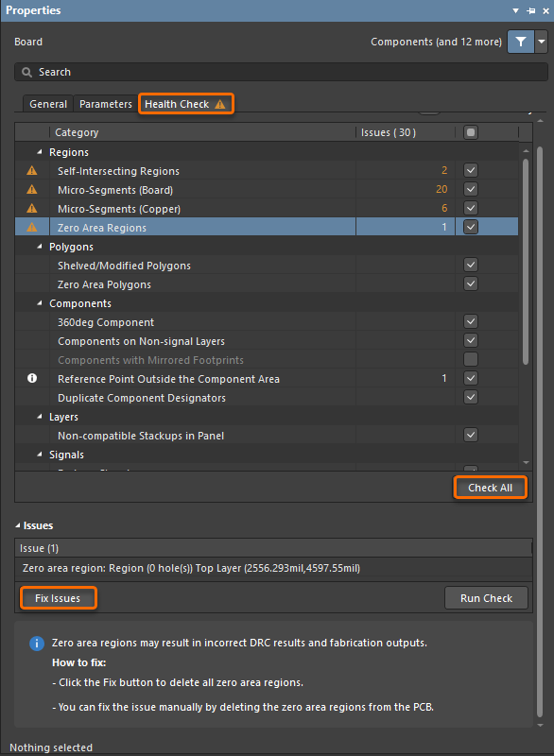
Task: Open the panel options triangle in title bar
Action: [515, 10]
